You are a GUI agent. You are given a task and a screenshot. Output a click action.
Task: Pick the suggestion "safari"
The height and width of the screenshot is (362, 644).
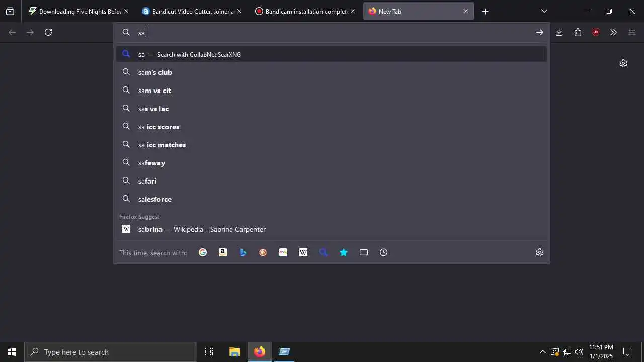pos(332,181)
